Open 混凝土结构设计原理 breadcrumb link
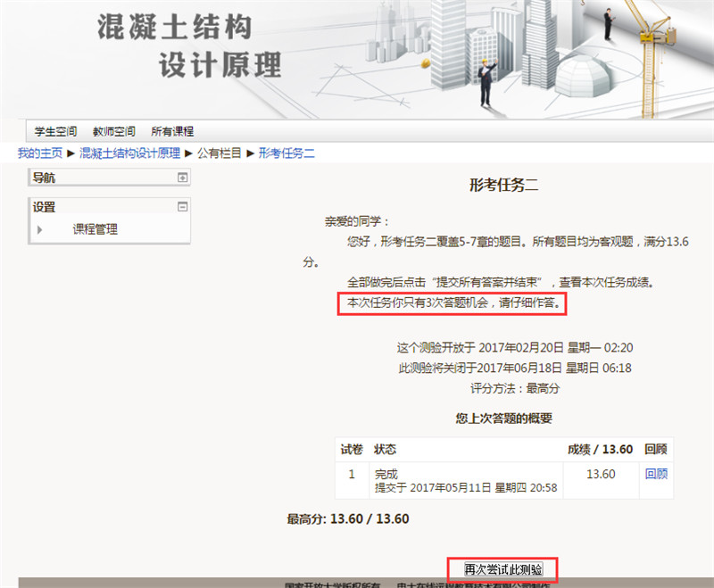The height and width of the screenshot is (588, 714). pos(129,153)
